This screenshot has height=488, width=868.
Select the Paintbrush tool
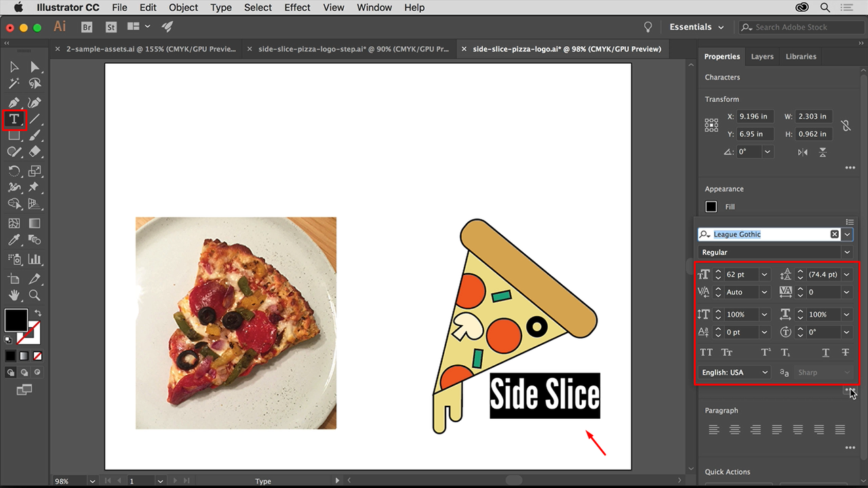pyautogui.click(x=35, y=136)
